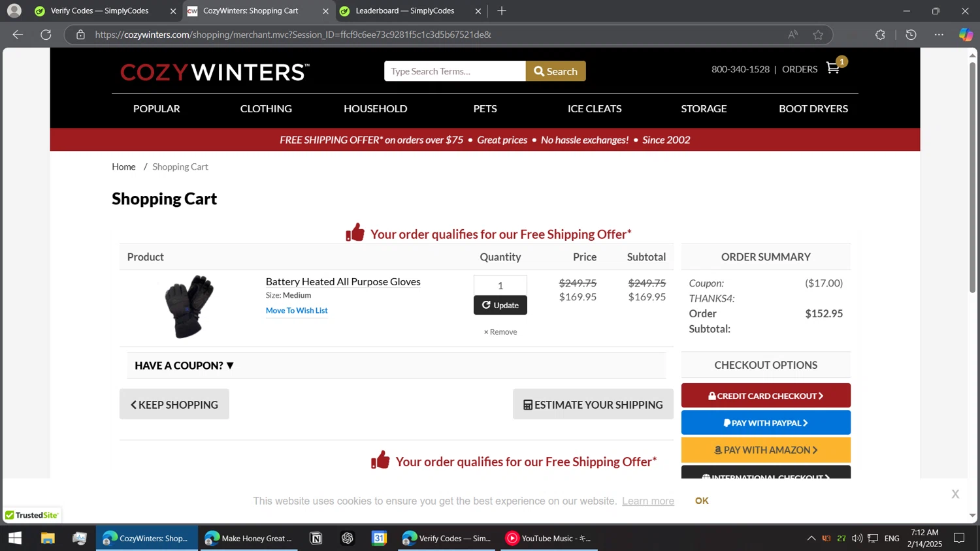Click the quantity input box

[500, 285]
